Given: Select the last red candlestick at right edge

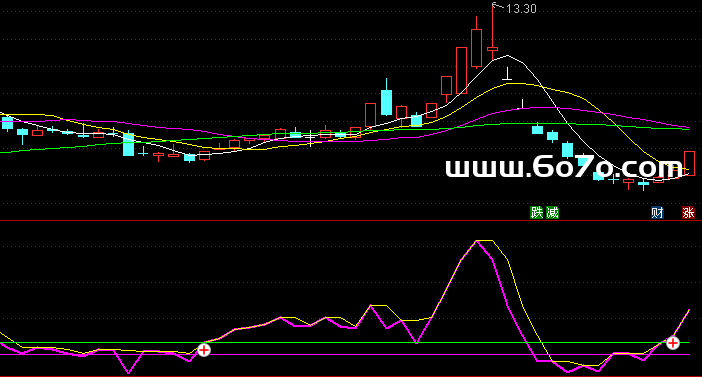Looking at the screenshot, I should (689, 163).
